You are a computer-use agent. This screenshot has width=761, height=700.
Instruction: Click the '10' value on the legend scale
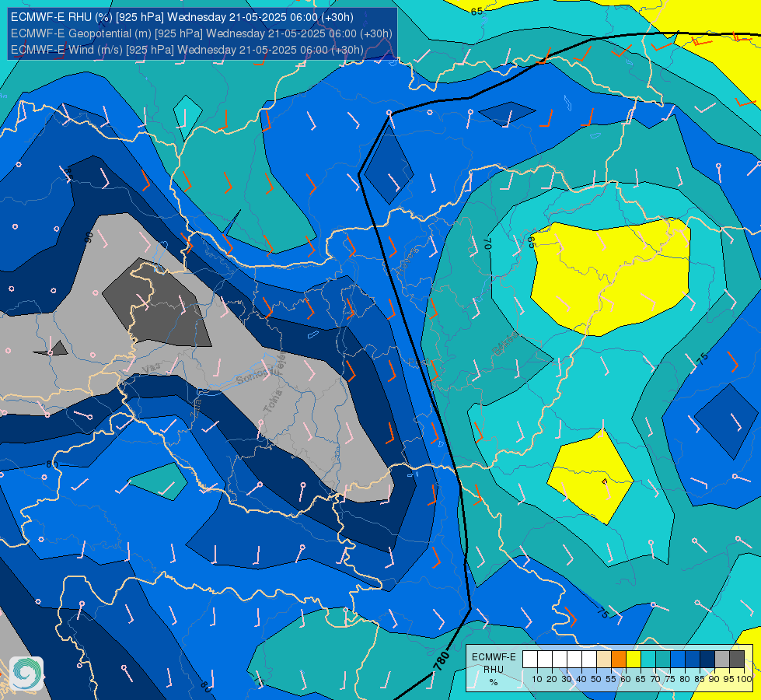click(x=537, y=679)
